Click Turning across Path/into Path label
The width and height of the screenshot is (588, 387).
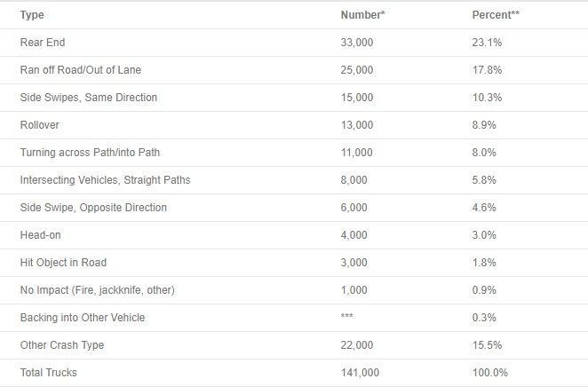coord(90,153)
